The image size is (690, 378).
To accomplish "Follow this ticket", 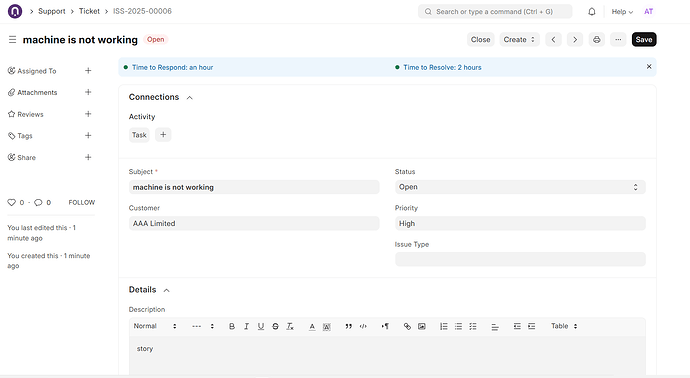I will pyautogui.click(x=81, y=202).
